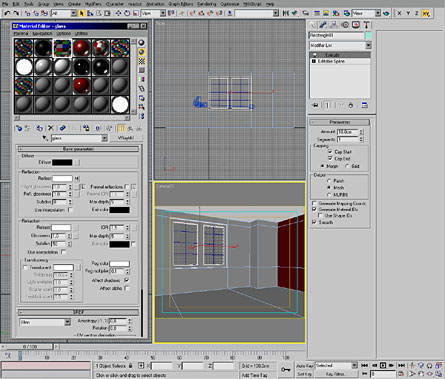The height and width of the screenshot is (379, 445).
Task: Click Show End Result icon in Material Editor
Action: (122, 128)
